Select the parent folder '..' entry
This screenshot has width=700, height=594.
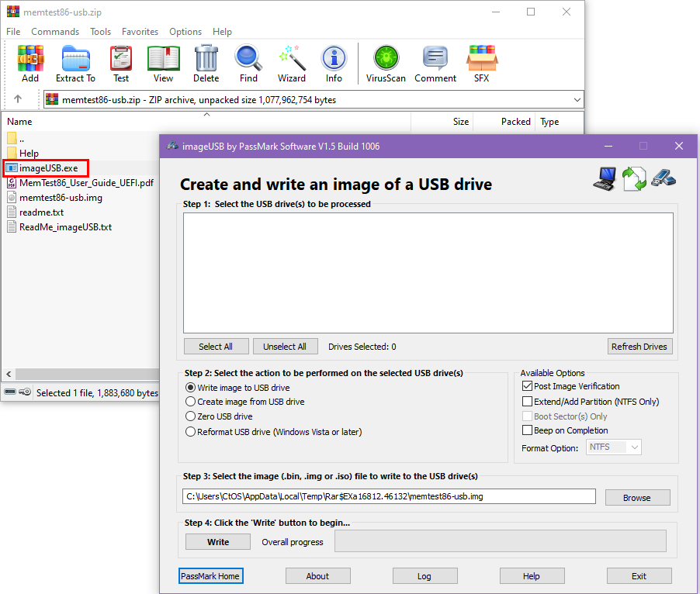16,139
